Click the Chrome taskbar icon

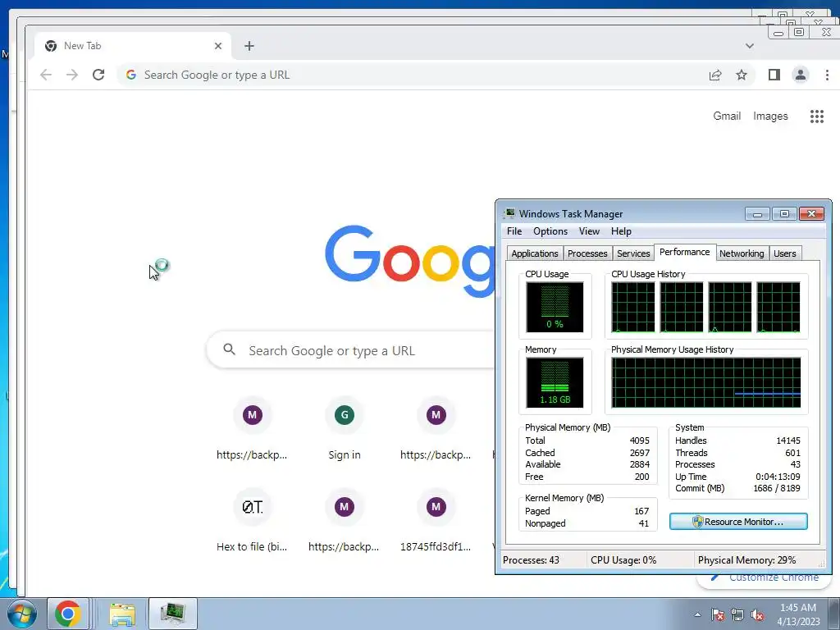click(68, 614)
